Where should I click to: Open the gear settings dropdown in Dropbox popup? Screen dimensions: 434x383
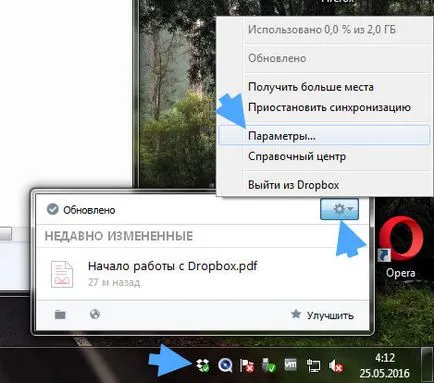(x=339, y=209)
